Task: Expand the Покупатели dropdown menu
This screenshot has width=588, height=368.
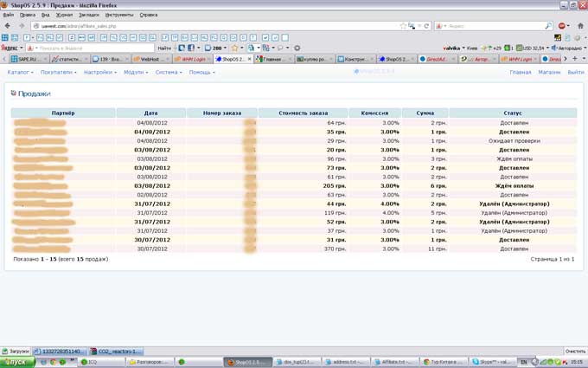Action: pyautogui.click(x=59, y=72)
